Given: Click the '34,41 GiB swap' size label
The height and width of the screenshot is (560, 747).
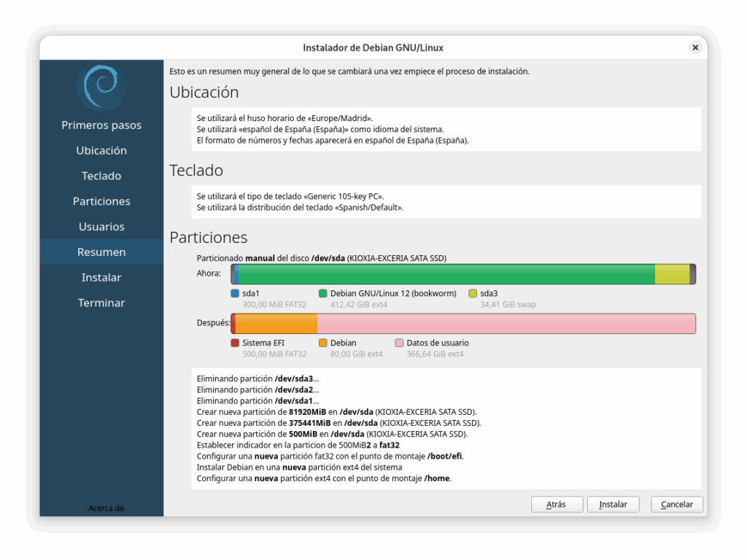Looking at the screenshot, I should [x=508, y=305].
